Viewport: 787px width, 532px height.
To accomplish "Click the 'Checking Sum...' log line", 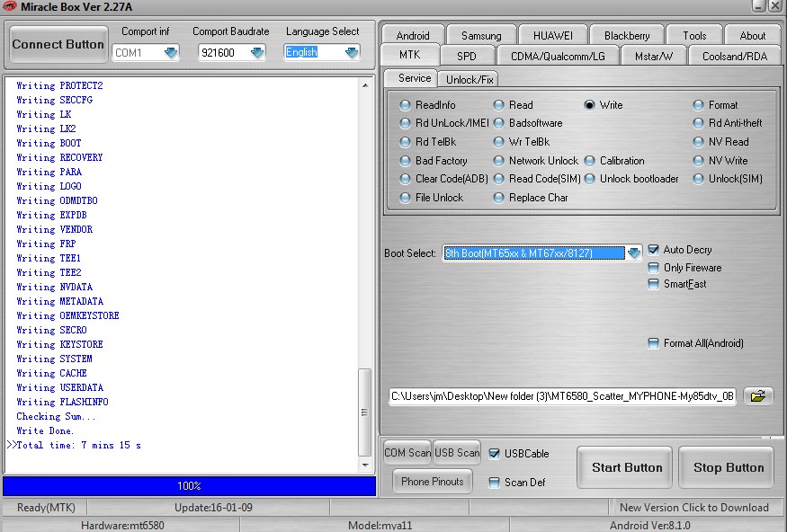I will [56, 417].
